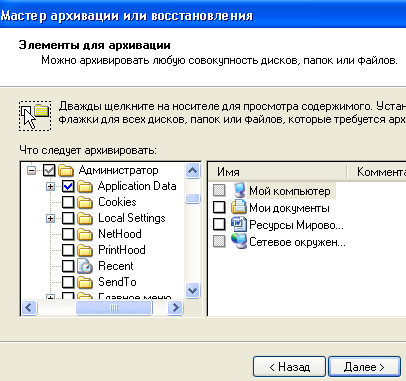Check the PrintHood checkbox
Screen dimensions: 406x381
click(68, 250)
